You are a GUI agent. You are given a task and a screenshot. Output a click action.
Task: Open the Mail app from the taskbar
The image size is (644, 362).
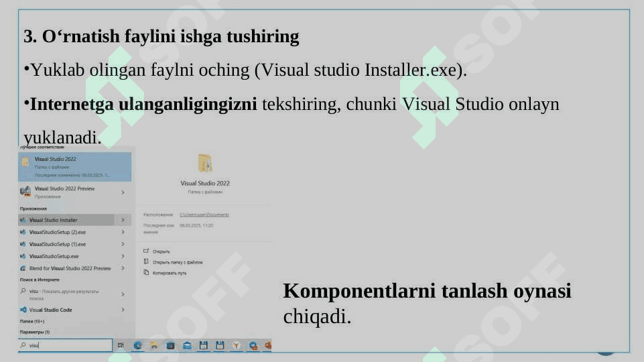click(x=187, y=345)
